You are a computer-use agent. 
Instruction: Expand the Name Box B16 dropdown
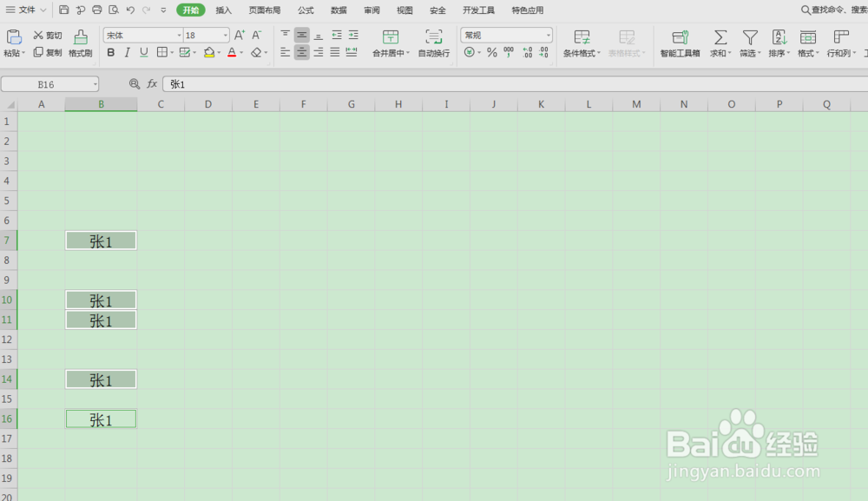tap(95, 84)
